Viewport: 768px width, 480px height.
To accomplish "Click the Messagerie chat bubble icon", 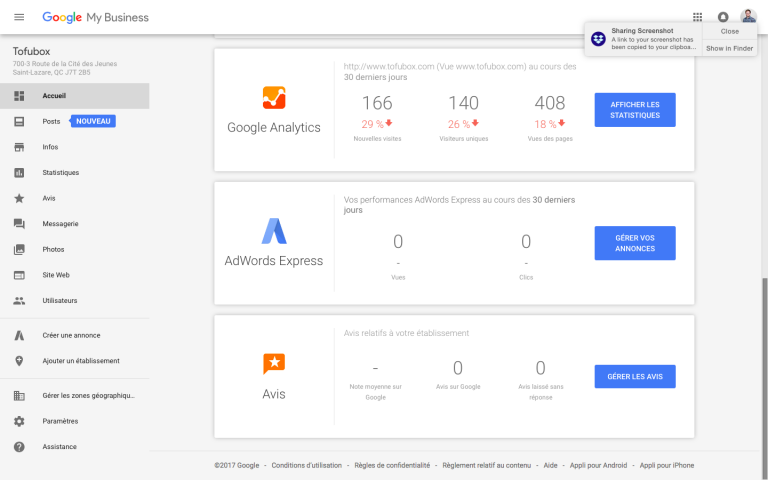I will click(x=19, y=224).
